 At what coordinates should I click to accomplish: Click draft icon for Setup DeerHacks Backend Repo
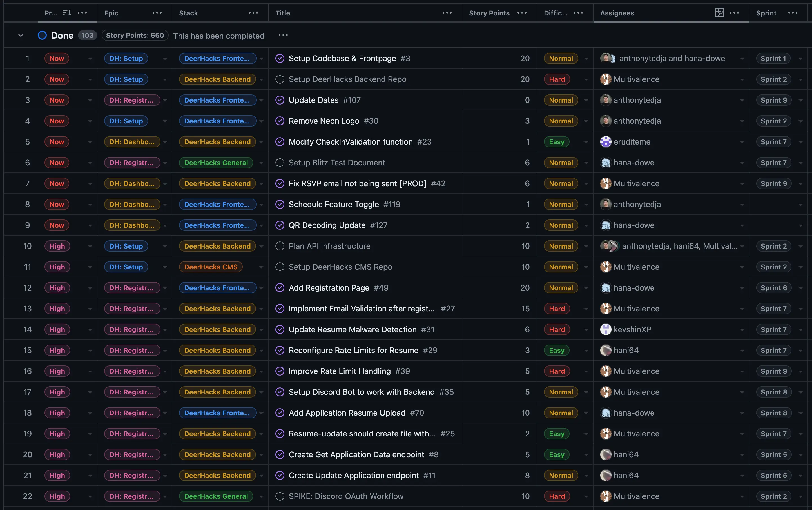280,79
